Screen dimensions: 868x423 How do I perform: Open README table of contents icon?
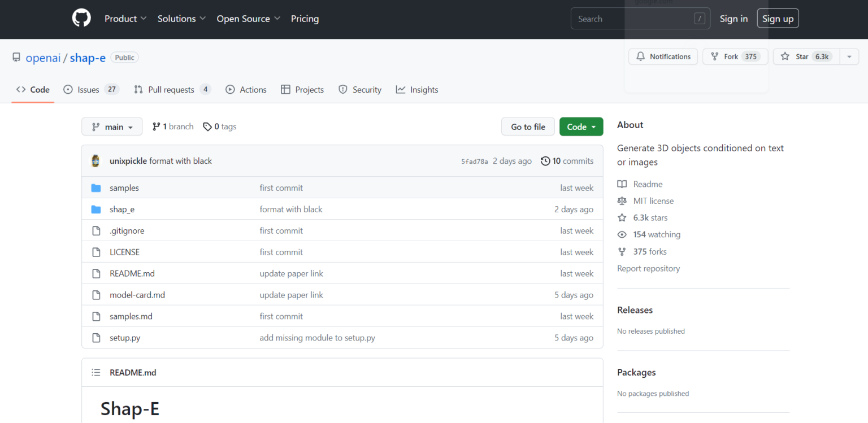[x=96, y=373]
